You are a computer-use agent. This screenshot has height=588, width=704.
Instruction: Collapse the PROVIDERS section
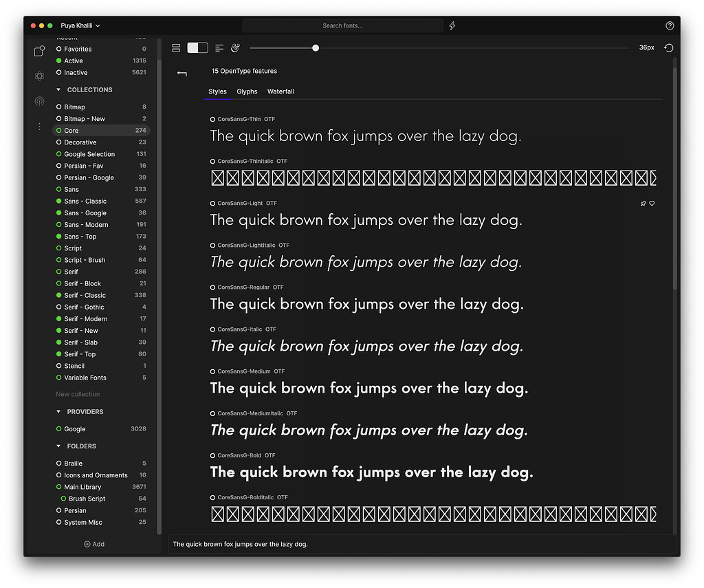pos(58,411)
